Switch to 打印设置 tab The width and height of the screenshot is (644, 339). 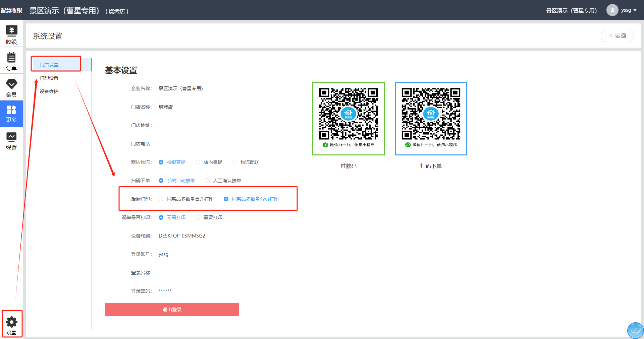[x=49, y=78]
